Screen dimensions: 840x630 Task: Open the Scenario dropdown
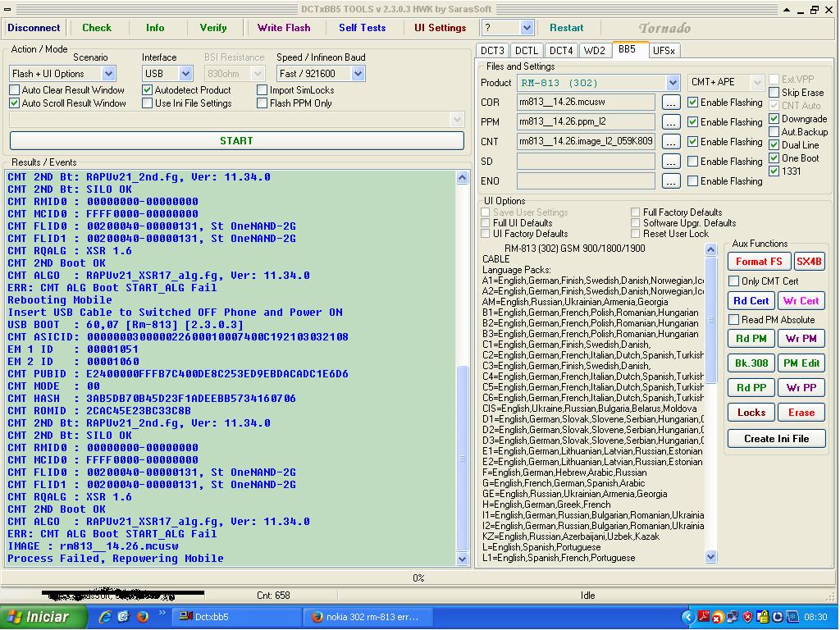[109, 73]
